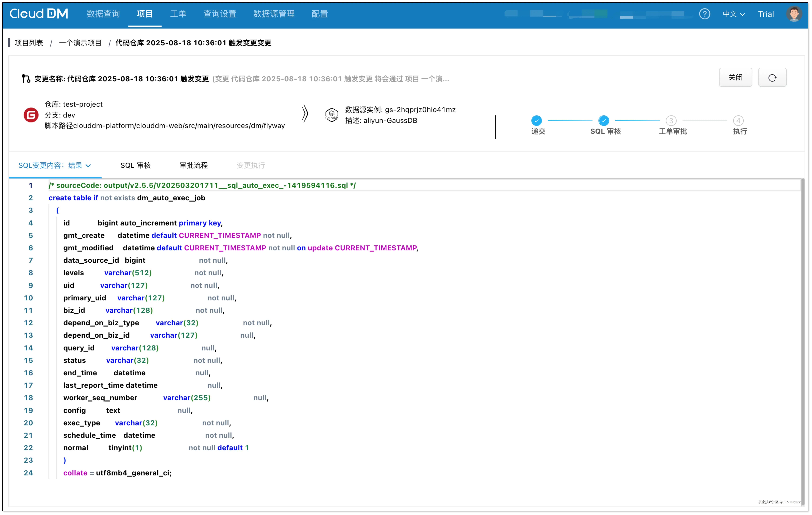Click step 3 工单审批 circle
The height and width of the screenshot is (515, 812).
pyautogui.click(x=671, y=120)
